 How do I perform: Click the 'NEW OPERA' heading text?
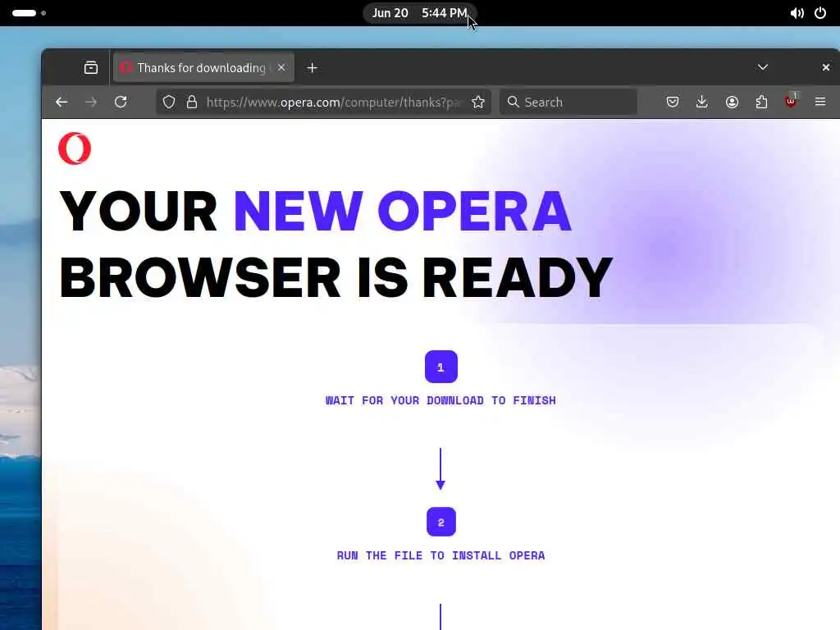(403, 211)
